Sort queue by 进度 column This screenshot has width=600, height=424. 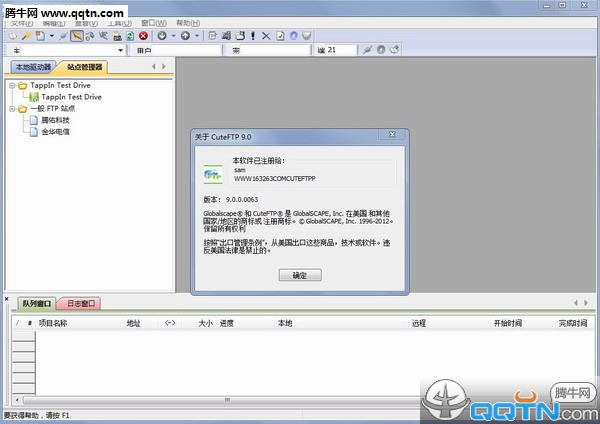pyautogui.click(x=227, y=323)
